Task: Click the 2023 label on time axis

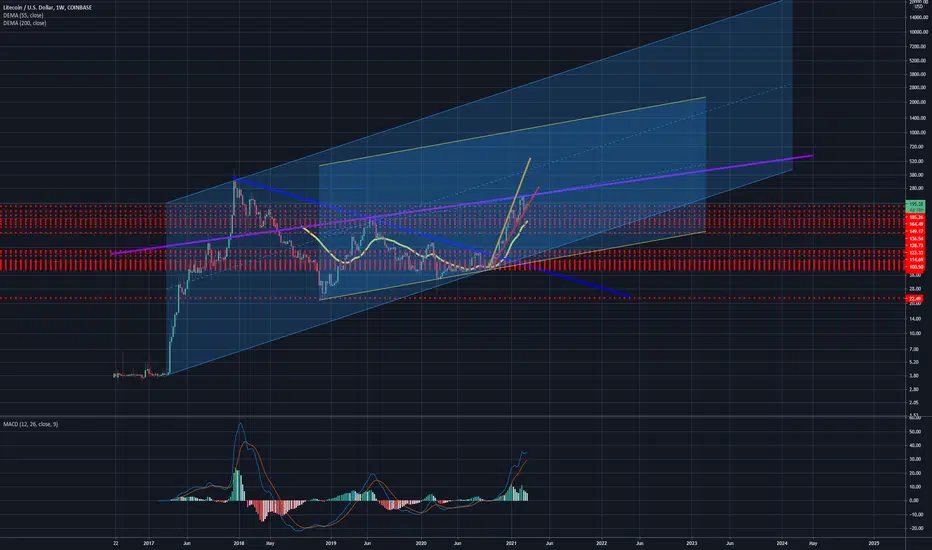Action: tap(692, 543)
